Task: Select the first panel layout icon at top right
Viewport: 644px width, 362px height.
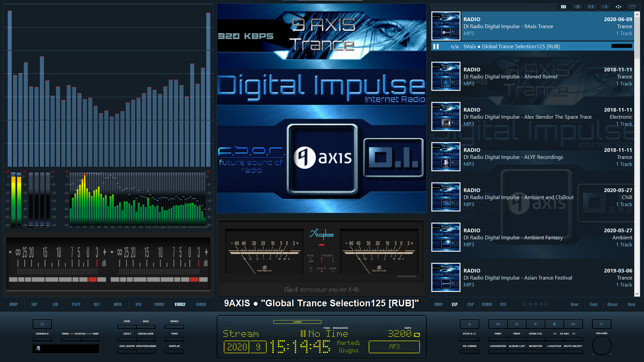Action: click(563, 7)
